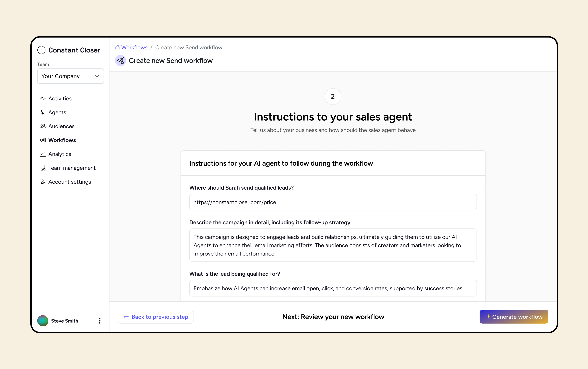Click the 'Next: Review your new workflow' text

coord(333,317)
